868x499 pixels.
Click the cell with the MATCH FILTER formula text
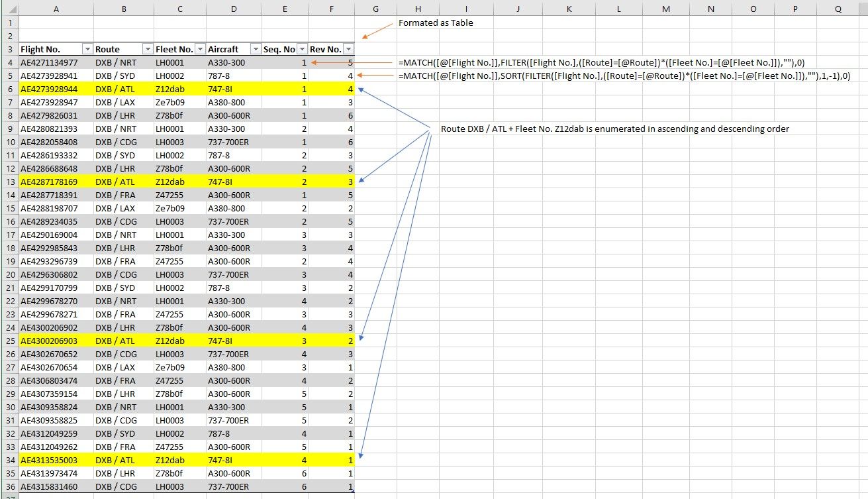[x=601, y=62]
